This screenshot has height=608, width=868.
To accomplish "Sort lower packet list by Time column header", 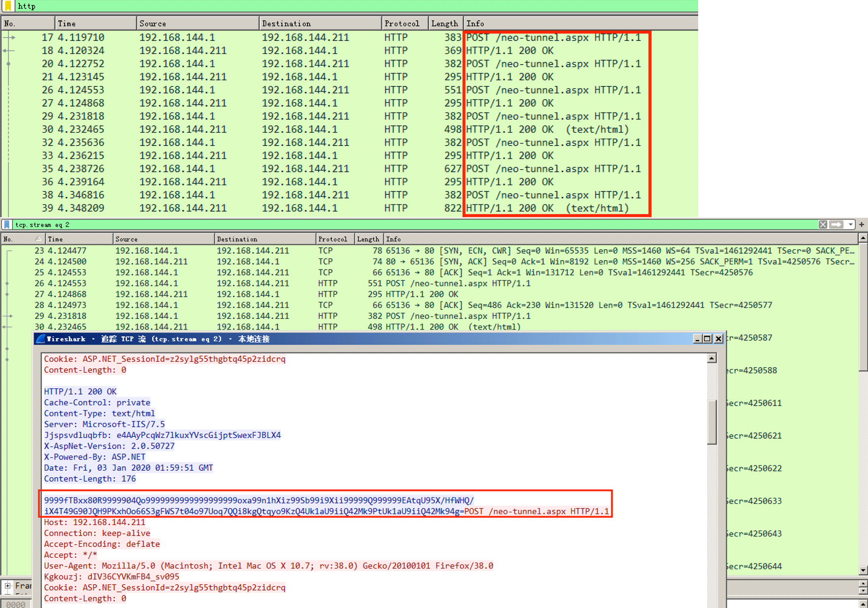I will pyautogui.click(x=79, y=239).
